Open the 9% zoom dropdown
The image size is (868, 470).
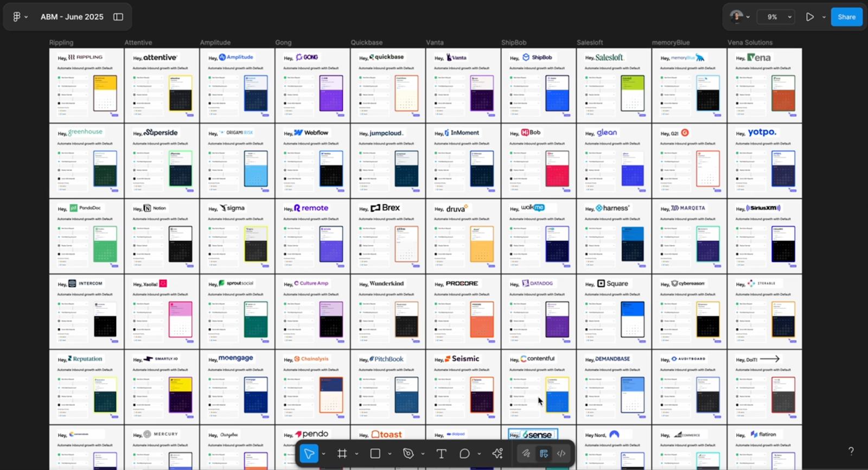coord(776,17)
